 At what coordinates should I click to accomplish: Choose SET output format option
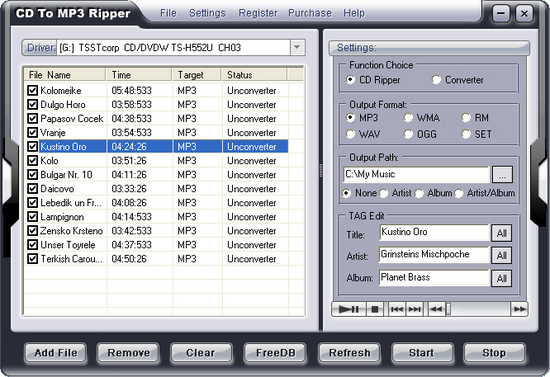click(x=466, y=134)
